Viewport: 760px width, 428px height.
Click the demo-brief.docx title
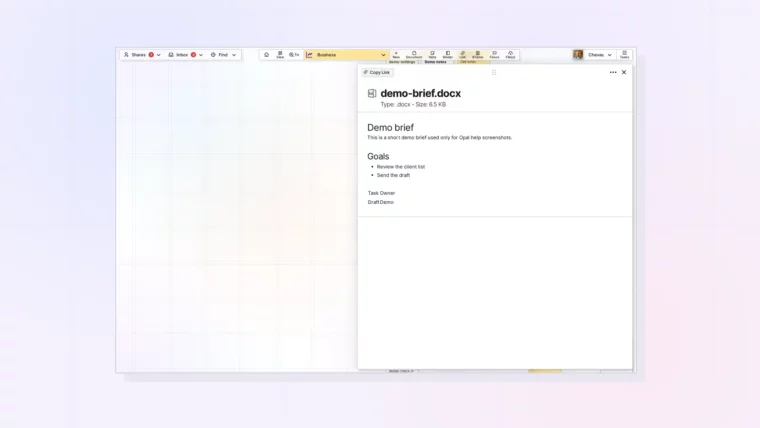421,93
